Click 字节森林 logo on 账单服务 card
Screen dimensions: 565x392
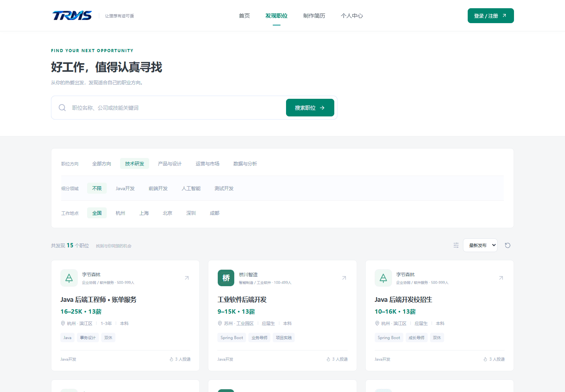coord(69,278)
